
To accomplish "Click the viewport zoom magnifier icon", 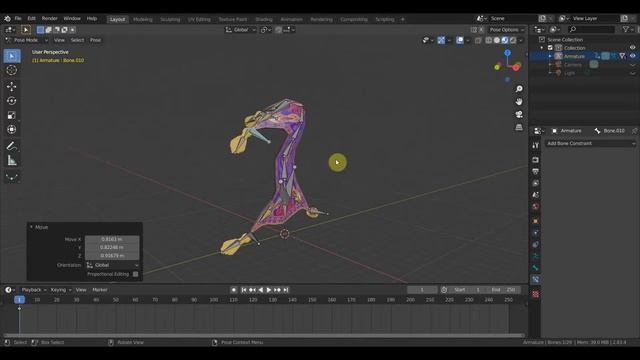I will click(519, 89).
